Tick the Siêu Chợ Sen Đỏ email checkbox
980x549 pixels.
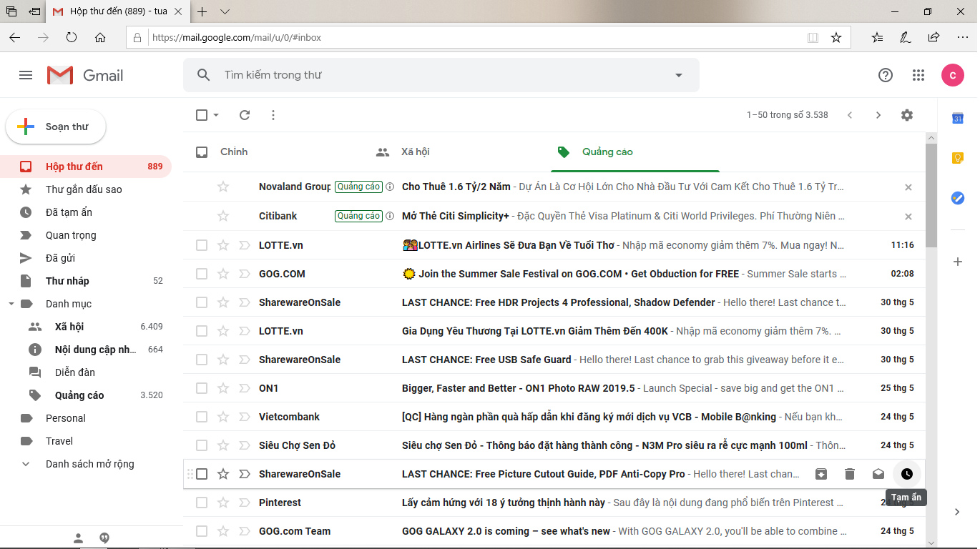pos(202,445)
